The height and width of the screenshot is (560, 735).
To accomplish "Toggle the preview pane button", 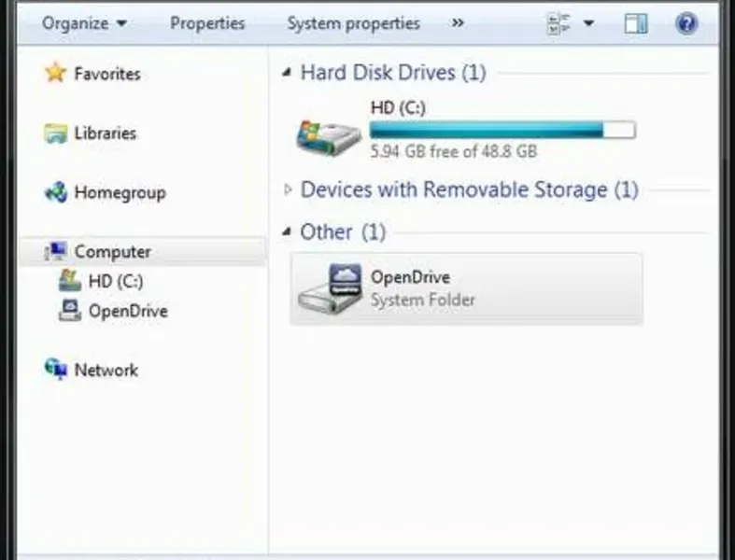I will 636,23.
